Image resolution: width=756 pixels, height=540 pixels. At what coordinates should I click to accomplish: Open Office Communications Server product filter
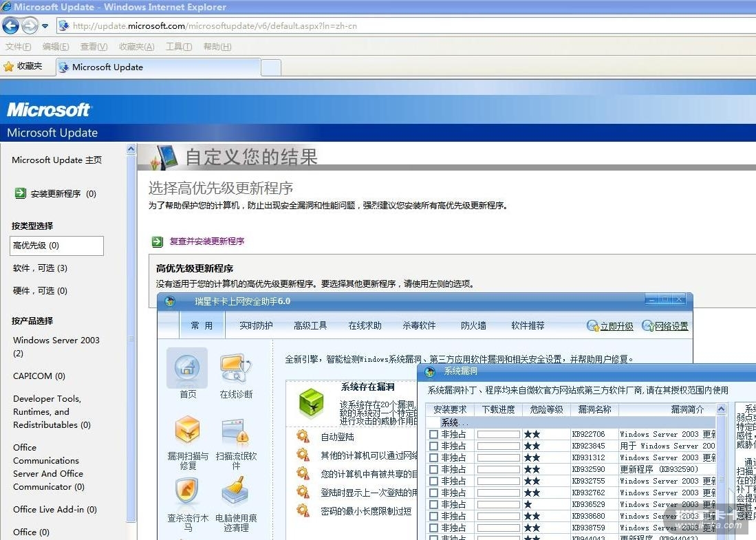click(x=49, y=467)
